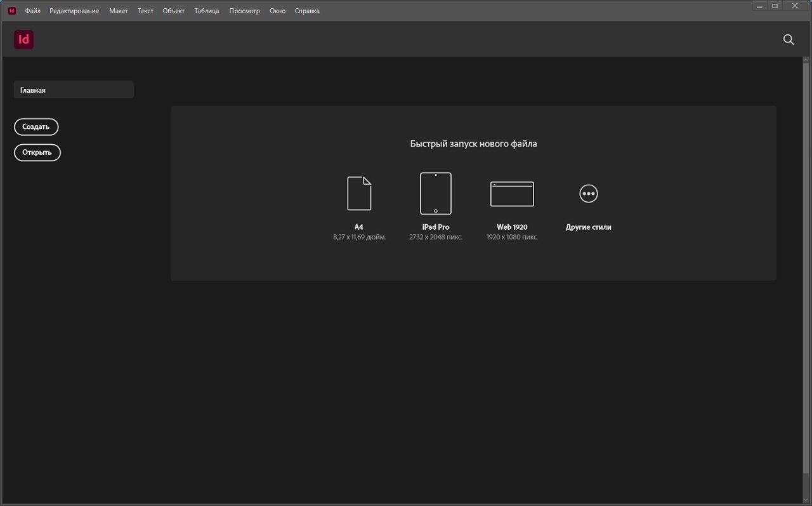
Task: Click the large InDesign Id logo
Action: click(23, 39)
